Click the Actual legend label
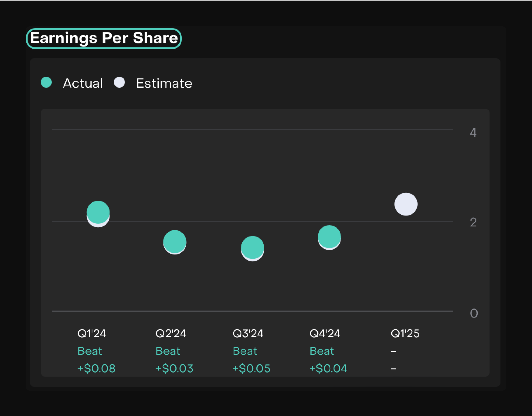This screenshot has height=416, width=532. pyautogui.click(x=83, y=83)
